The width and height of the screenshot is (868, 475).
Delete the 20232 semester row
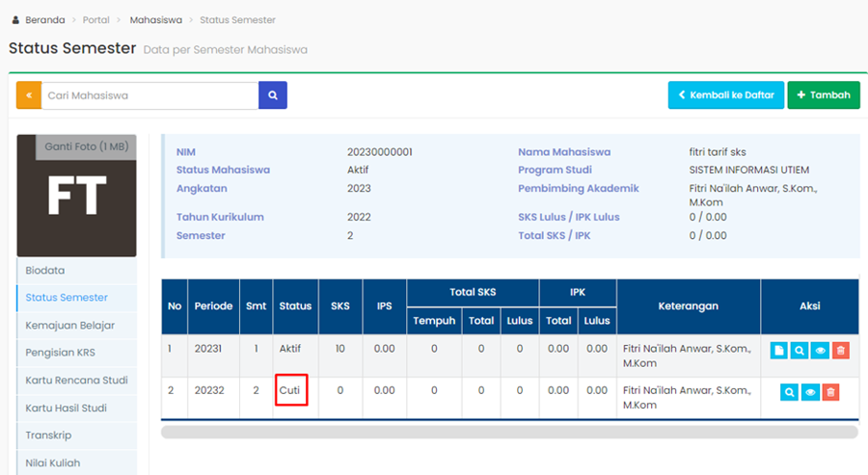[830, 392]
